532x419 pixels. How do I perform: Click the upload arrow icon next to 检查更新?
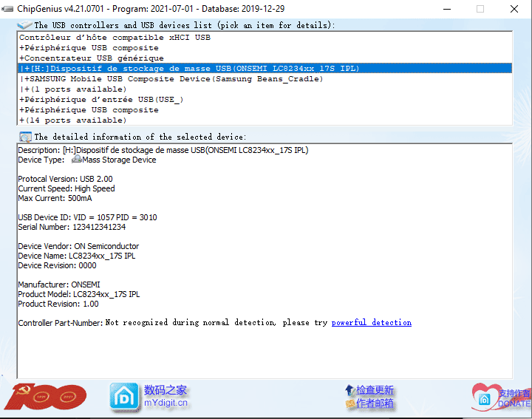tap(349, 390)
